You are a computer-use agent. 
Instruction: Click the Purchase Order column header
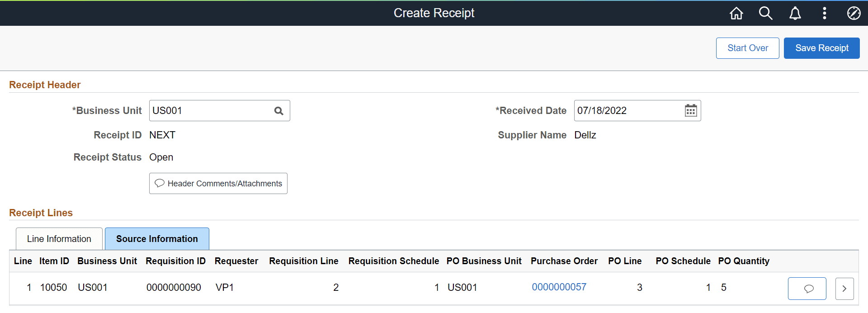click(564, 261)
